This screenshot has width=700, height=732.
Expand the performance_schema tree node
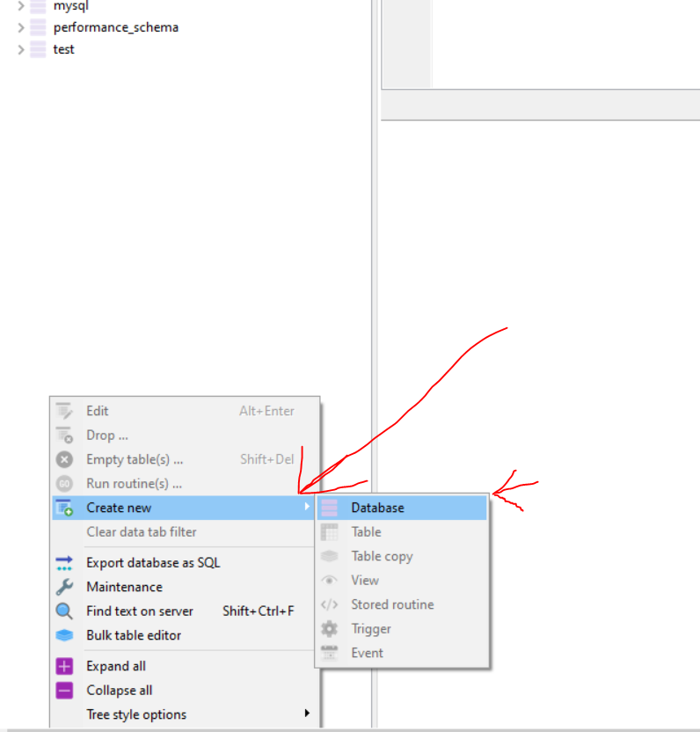point(21,27)
